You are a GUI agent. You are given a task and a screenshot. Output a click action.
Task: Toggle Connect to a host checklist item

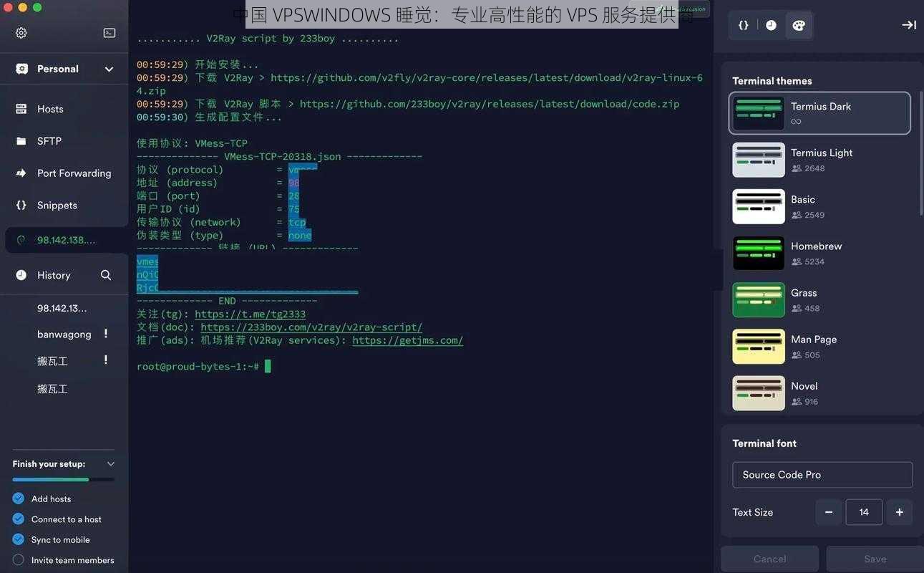(x=19, y=519)
